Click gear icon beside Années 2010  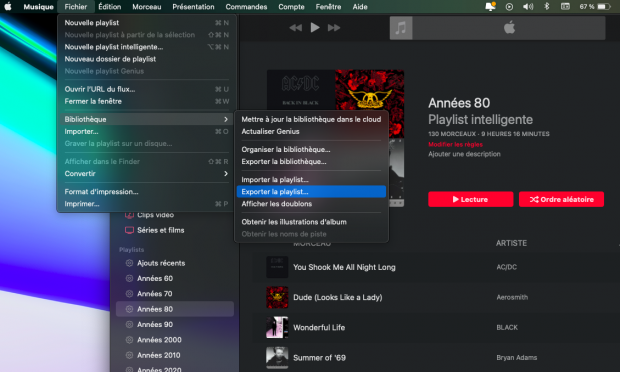click(129, 355)
